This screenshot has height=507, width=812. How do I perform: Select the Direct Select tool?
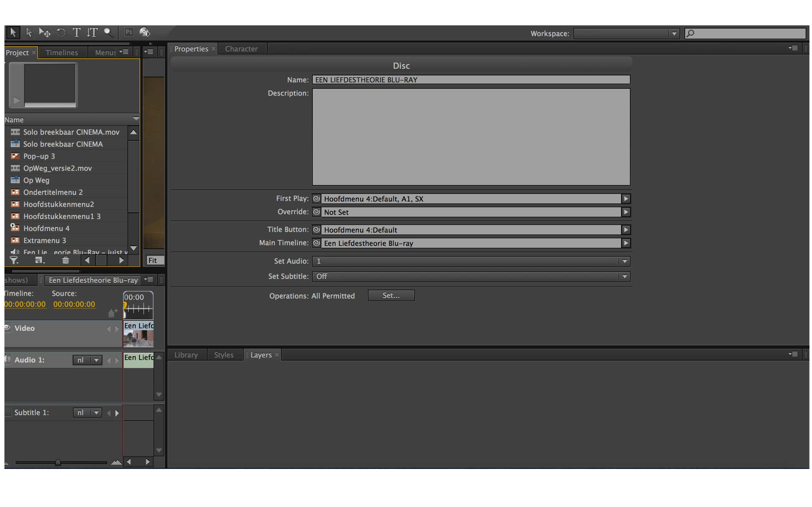(29, 33)
